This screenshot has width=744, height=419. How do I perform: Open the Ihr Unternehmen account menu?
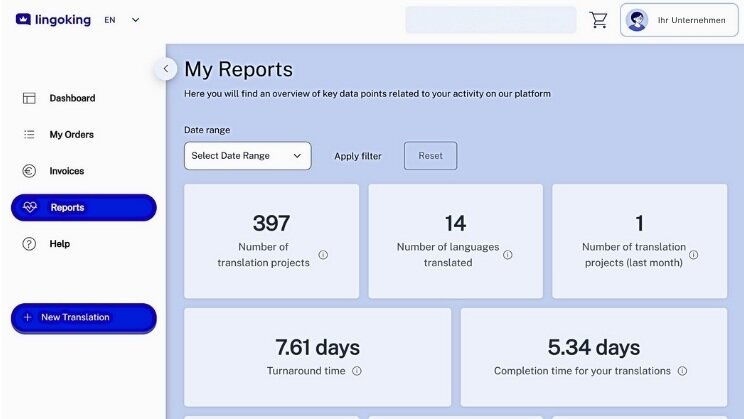click(679, 20)
